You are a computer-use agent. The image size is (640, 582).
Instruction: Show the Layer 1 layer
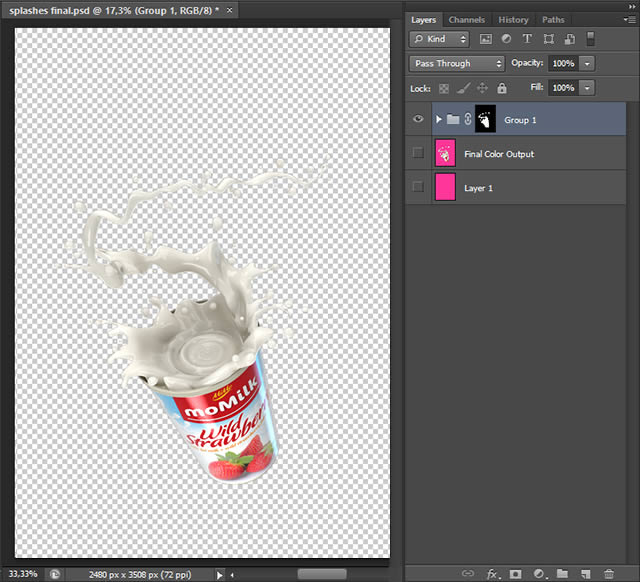coord(418,187)
